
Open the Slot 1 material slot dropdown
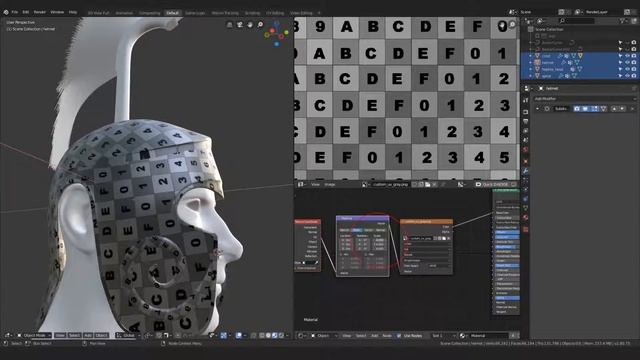click(443, 336)
